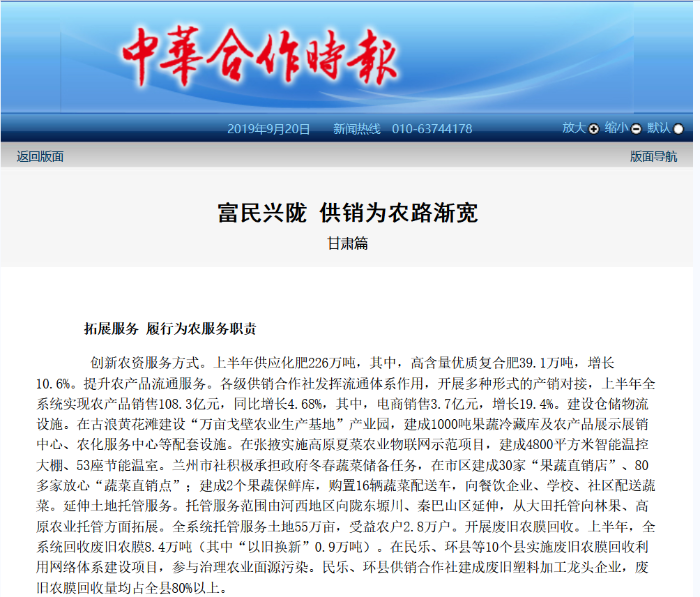Click the bold heading 拓展服务 履行为农服务职责
The width and height of the screenshot is (700, 597).
(171, 328)
